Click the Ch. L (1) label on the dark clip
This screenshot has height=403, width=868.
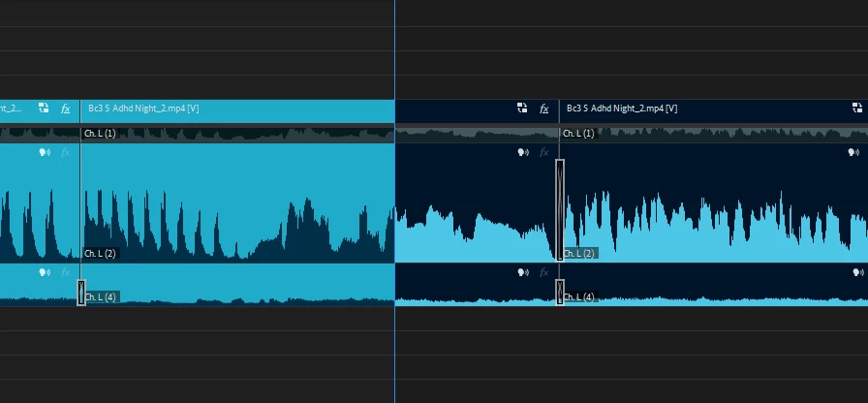(578, 134)
